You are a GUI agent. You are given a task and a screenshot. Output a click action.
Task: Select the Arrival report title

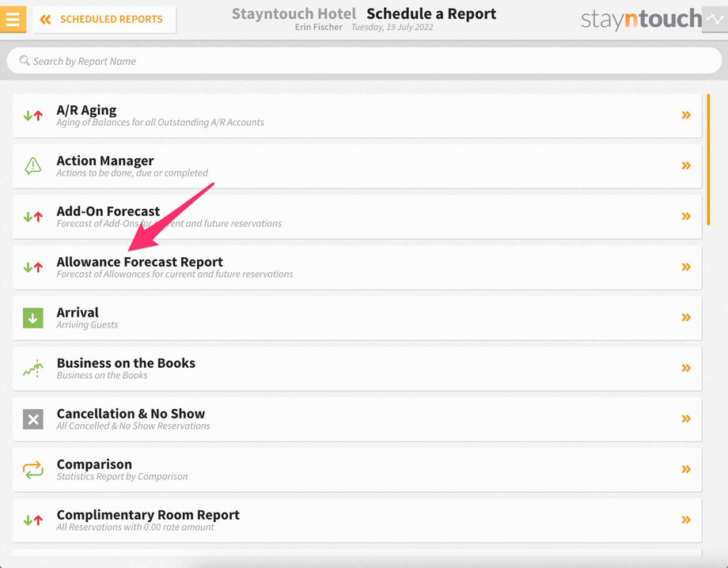click(x=78, y=312)
